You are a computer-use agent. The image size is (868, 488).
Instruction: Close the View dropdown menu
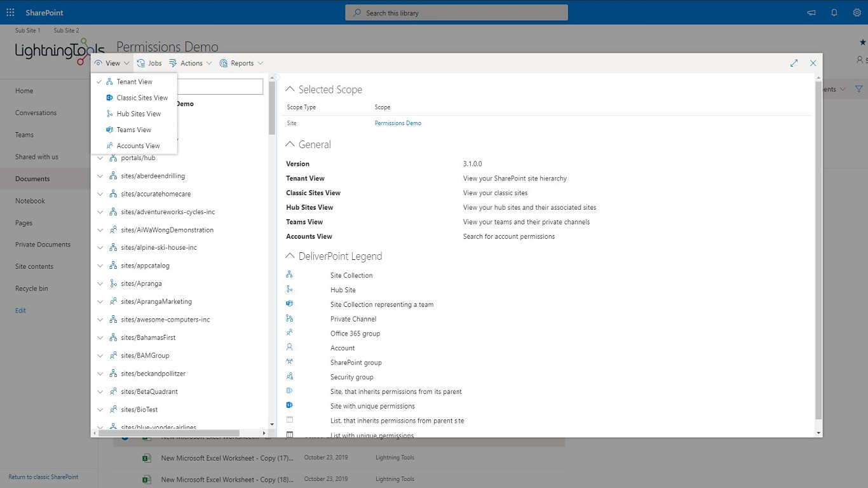[x=112, y=63]
